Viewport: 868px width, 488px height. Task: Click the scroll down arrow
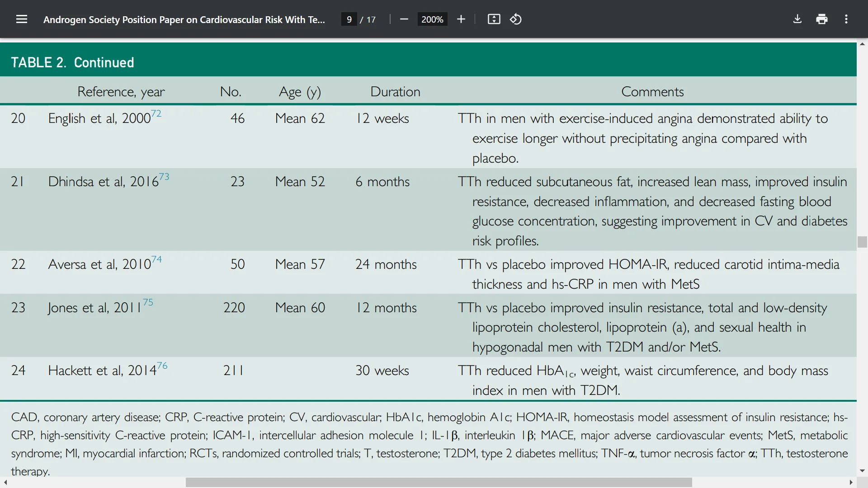862,471
